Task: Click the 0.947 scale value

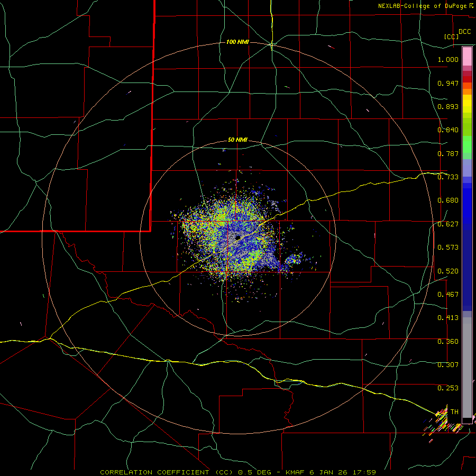Action: (448, 83)
